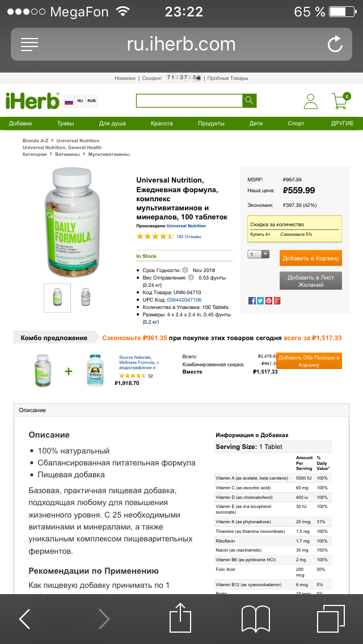The image size is (363, 644).
Task: Click Добавить в Лист Желаний button
Action: [311, 281]
